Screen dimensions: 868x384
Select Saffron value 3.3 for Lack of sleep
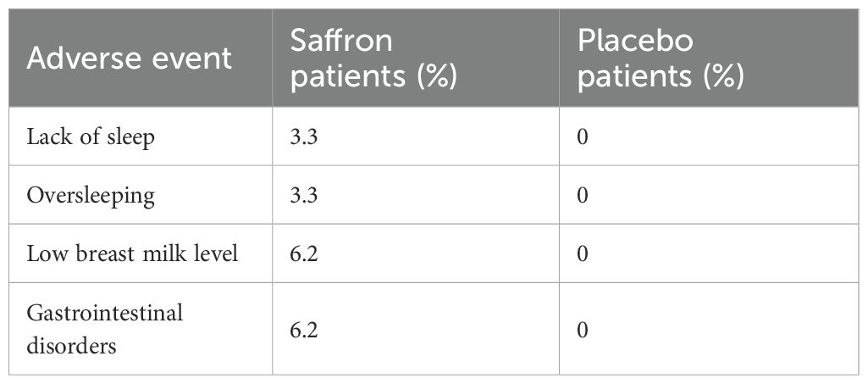[x=304, y=136]
